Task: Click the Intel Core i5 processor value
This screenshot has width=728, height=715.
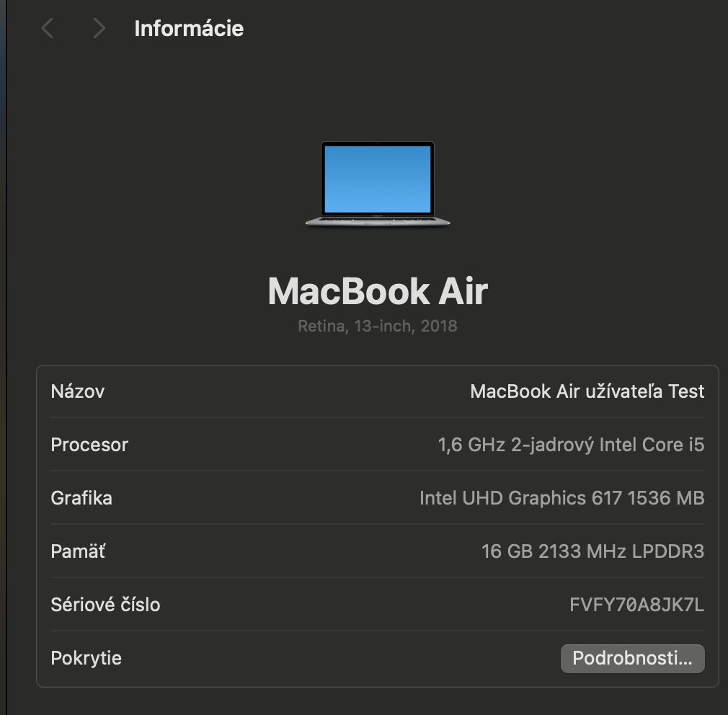Action: pos(572,445)
